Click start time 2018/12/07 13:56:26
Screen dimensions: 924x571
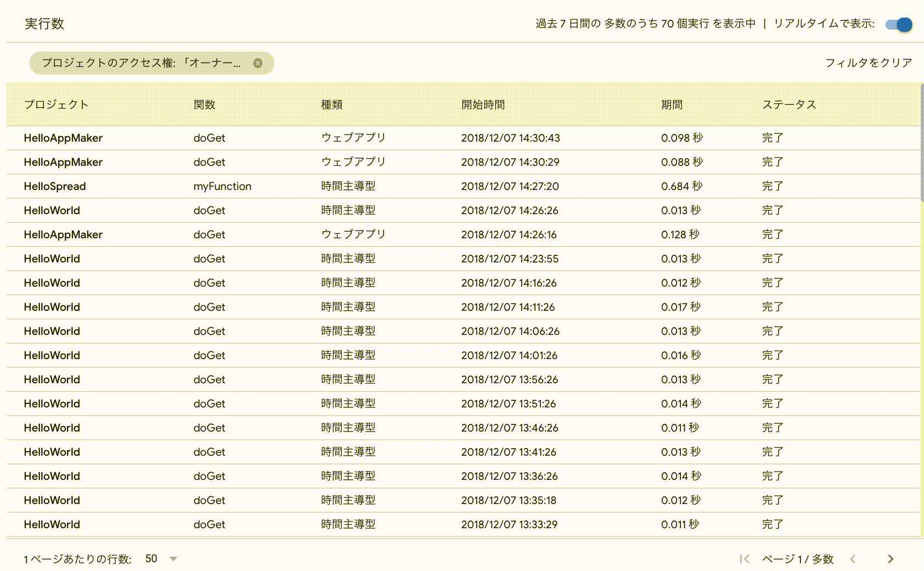[510, 379]
